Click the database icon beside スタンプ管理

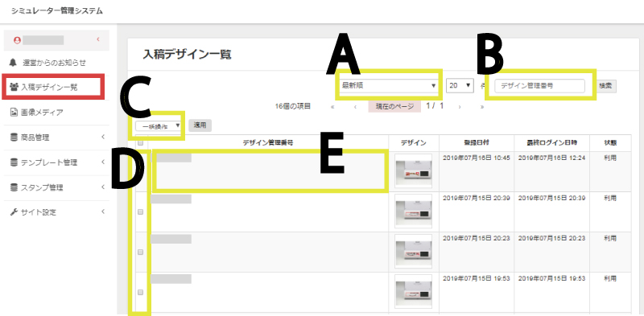click(x=14, y=187)
